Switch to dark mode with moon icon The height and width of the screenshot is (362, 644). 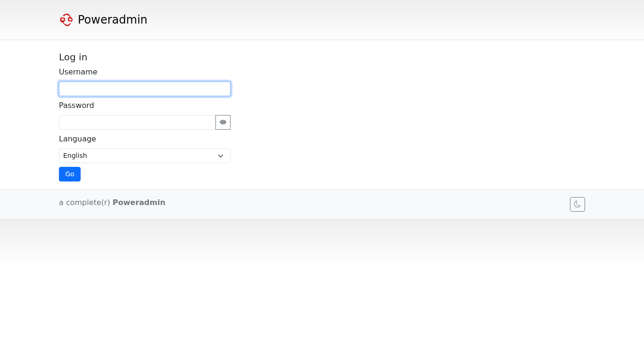577,205
